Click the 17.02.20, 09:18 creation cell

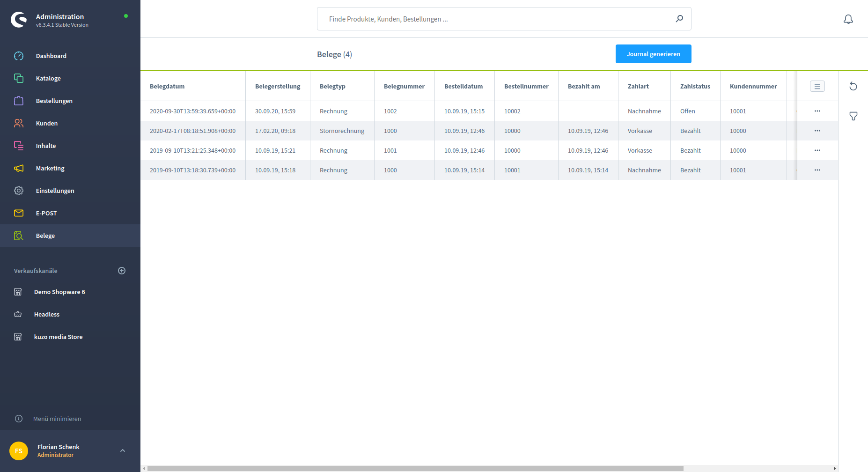coord(278,131)
